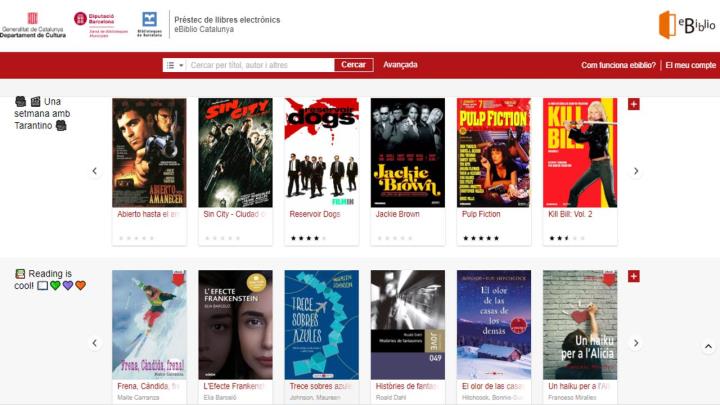The image size is (720, 405).
Task: Click the 'Un haiku per a' title link
Action: 579,386
